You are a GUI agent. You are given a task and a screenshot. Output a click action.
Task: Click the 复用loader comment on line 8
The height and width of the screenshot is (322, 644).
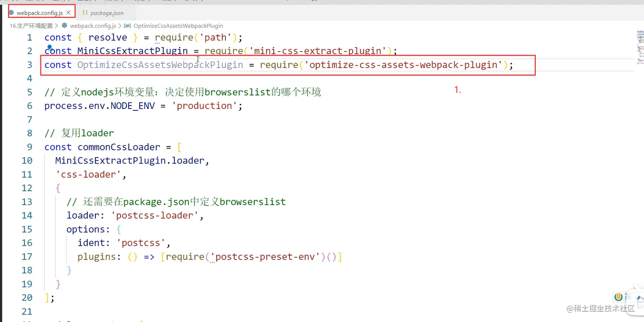79,133
